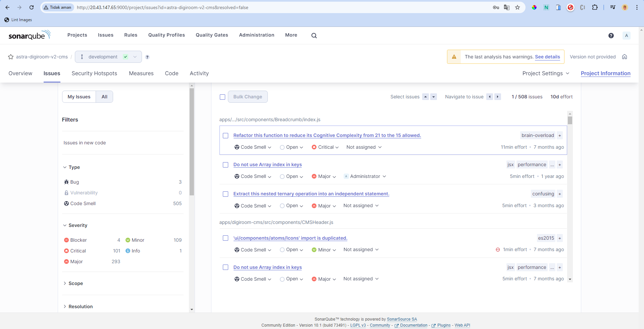The width and height of the screenshot is (644, 329).
Task: Check the Cognitive Complexity issue checkbox
Action: point(226,136)
